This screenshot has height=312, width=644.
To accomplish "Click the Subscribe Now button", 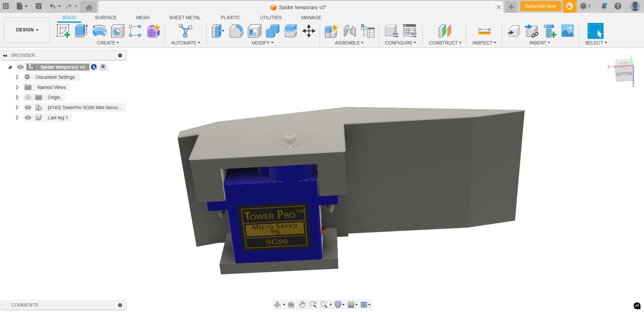I will (x=540, y=6).
